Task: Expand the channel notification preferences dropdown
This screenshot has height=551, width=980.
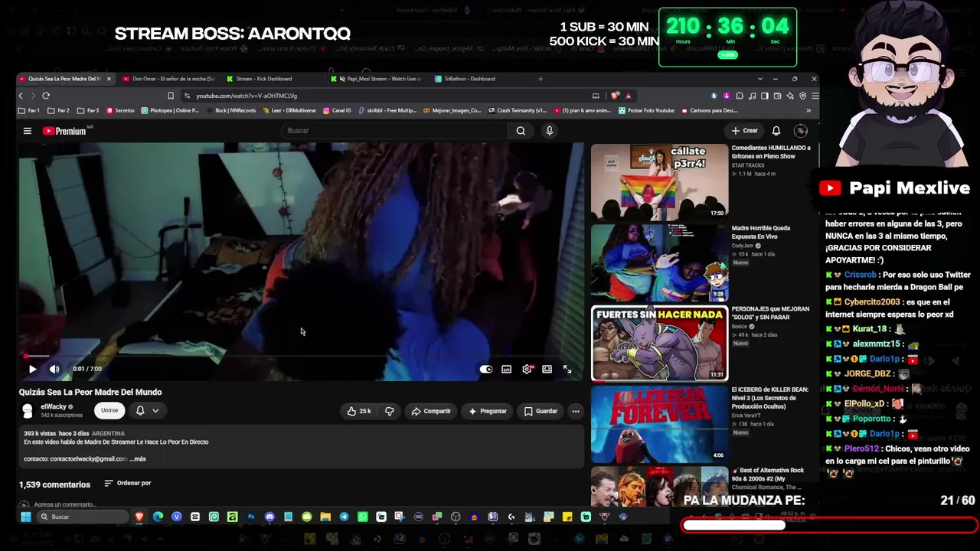Action: coord(147,411)
